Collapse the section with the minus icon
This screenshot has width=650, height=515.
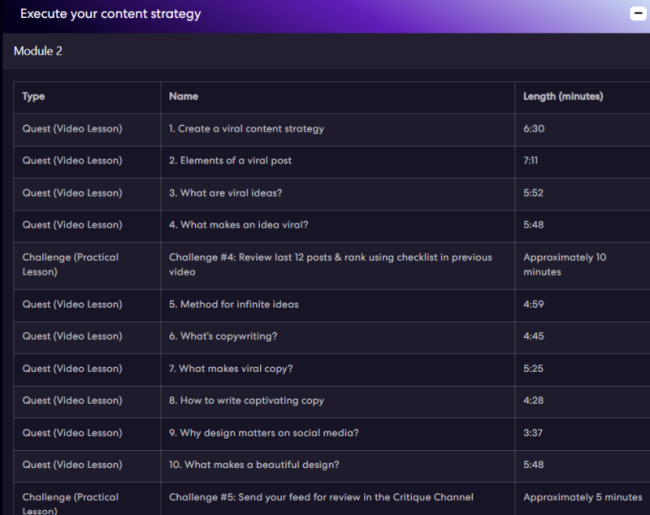tap(637, 14)
